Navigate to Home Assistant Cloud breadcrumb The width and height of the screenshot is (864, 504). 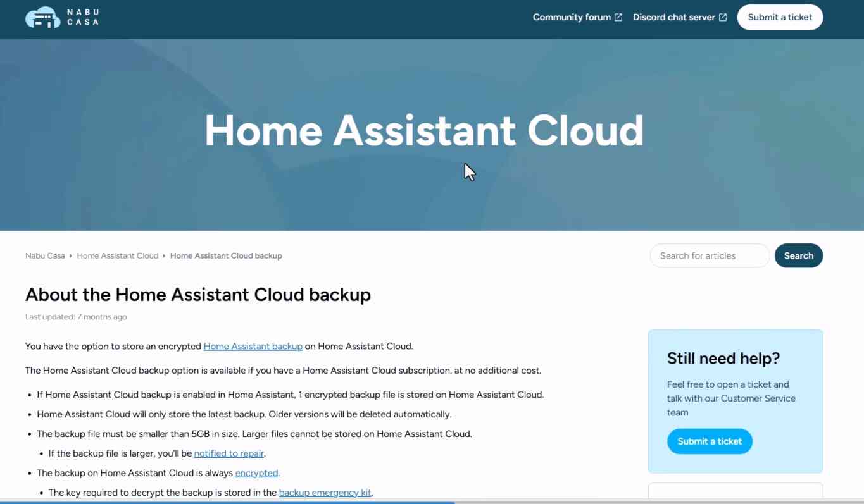tap(117, 256)
